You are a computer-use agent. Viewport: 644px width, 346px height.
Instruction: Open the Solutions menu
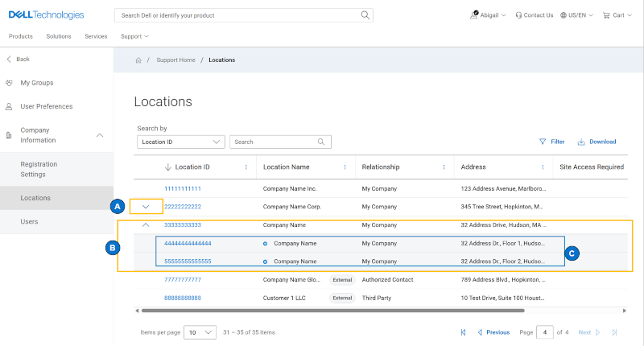59,36
